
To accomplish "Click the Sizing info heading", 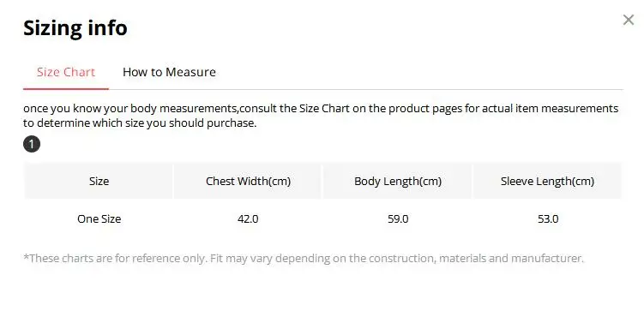I will pos(75,28).
